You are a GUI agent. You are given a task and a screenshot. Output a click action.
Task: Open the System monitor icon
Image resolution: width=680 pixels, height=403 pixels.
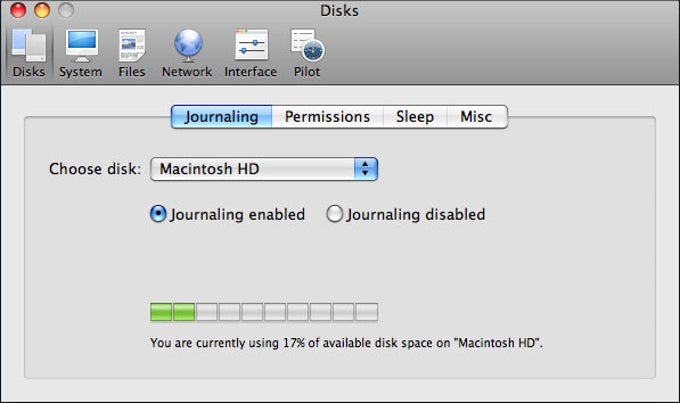(82, 46)
